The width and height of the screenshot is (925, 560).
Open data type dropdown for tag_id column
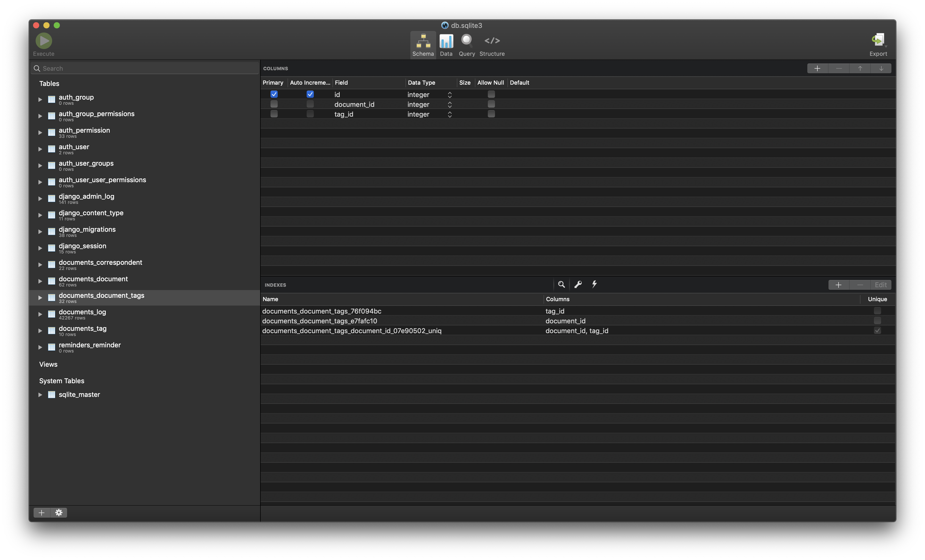pos(449,114)
